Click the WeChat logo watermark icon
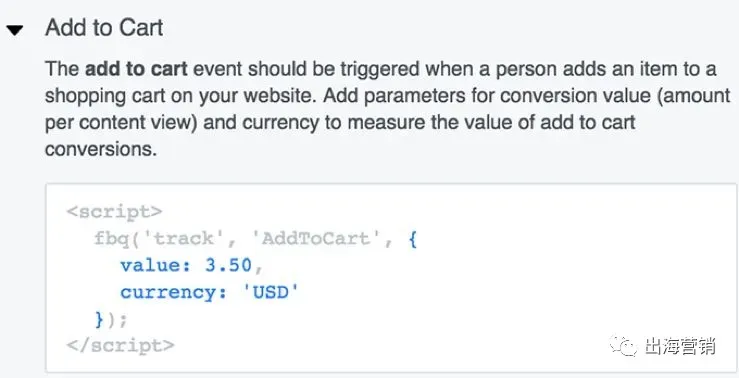739x378 pixels. pyautogui.click(x=621, y=345)
